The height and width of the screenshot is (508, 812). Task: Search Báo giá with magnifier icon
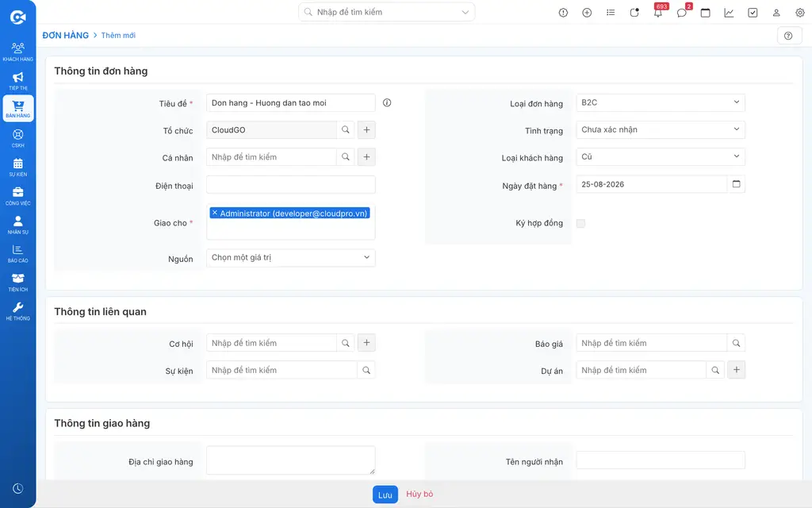(736, 343)
